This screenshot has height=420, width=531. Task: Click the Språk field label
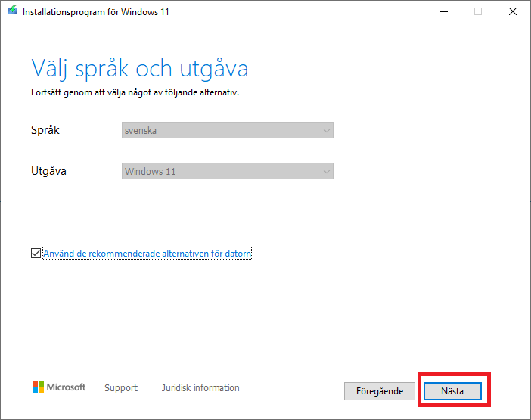tap(45, 130)
